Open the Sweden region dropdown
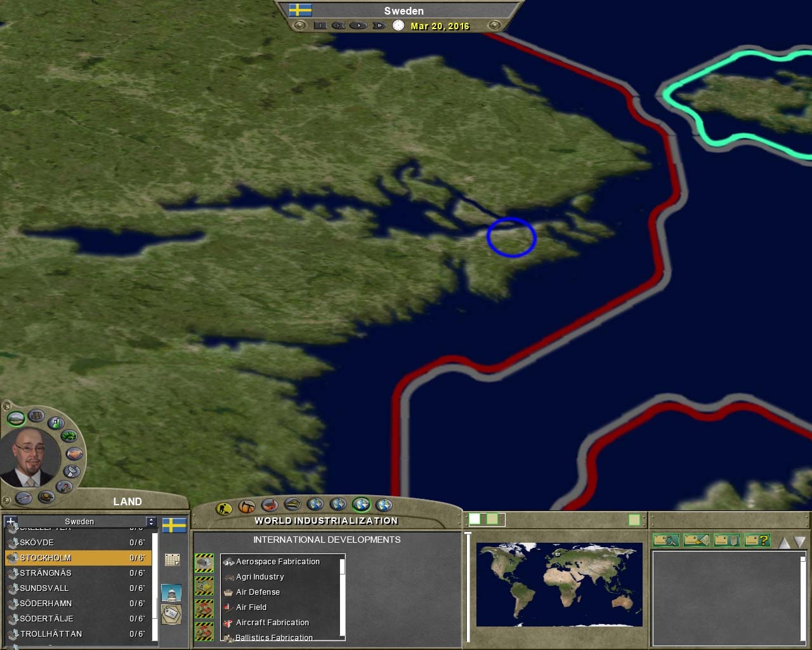812x650 pixels. click(x=150, y=522)
